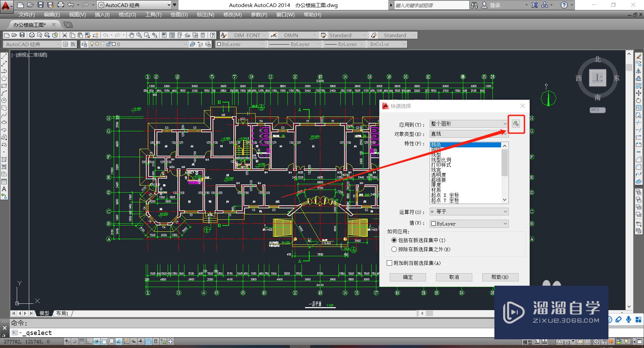644x348 pixels.
Task: Open the AutoCAD 经典 workspace dropdown in title bar
Action: tap(134, 5)
